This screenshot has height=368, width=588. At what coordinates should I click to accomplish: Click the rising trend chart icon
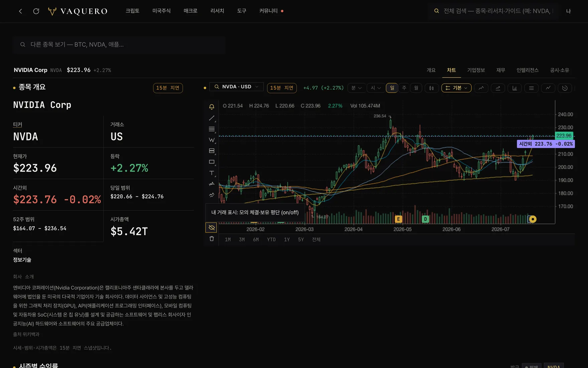498,88
